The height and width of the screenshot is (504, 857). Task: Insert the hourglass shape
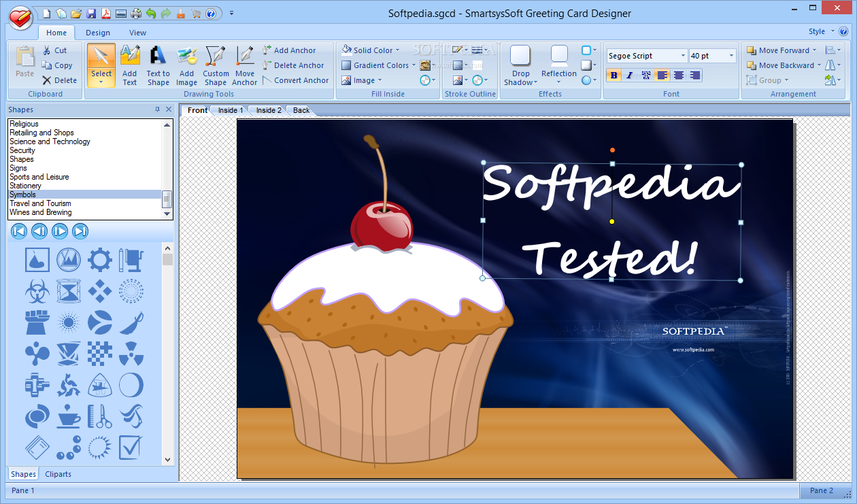[69, 291]
